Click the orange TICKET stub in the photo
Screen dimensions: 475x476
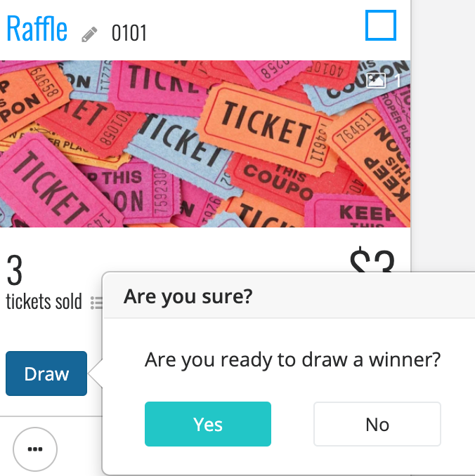pyautogui.click(x=266, y=129)
